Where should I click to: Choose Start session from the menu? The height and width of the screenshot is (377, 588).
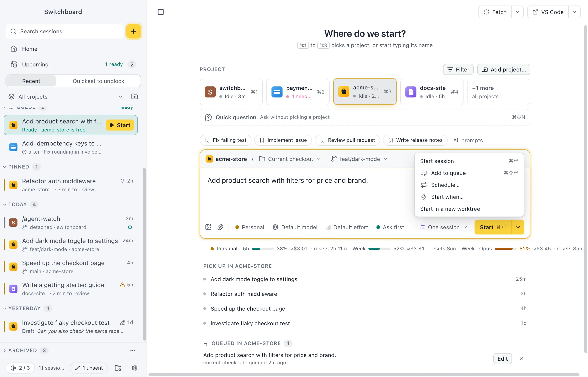(469, 161)
